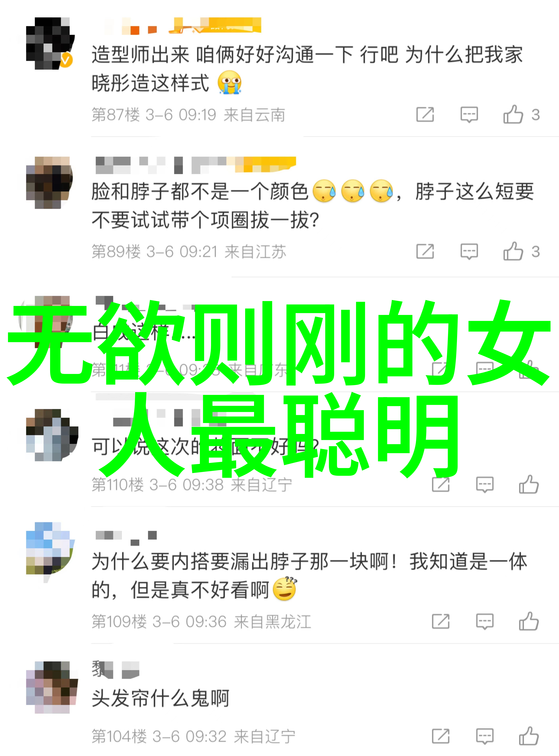Image resolution: width=559 pixels, height=756 pixels.
Task: Like the 第104楼 comment about 头发帘
Action: coord(529,736)
